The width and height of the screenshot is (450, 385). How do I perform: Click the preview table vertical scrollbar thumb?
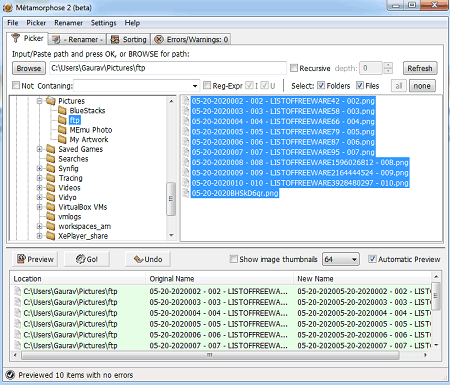(436, 296)
